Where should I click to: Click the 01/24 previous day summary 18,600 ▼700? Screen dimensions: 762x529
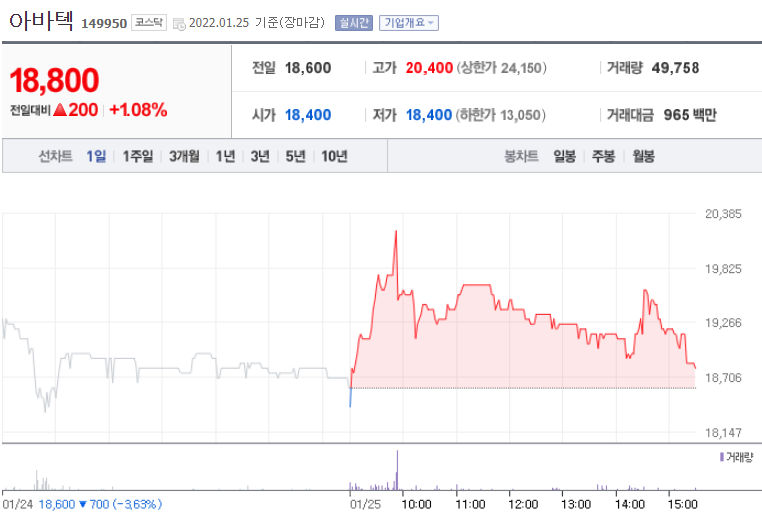pos(100,504)
